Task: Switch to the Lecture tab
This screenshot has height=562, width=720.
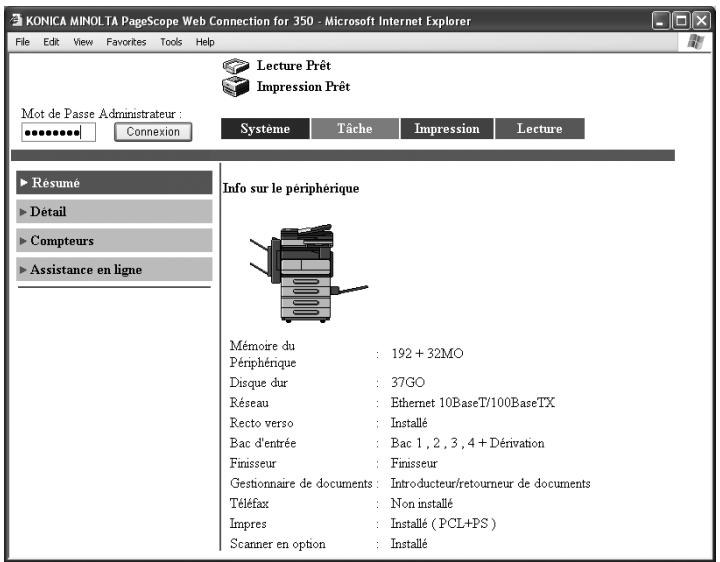Action: (540, 129)
